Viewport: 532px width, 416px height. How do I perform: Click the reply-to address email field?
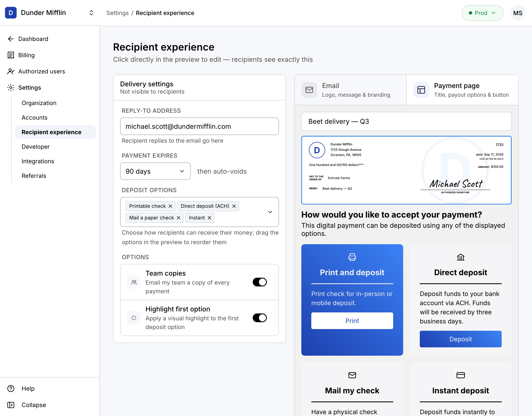tap(199, 126)
